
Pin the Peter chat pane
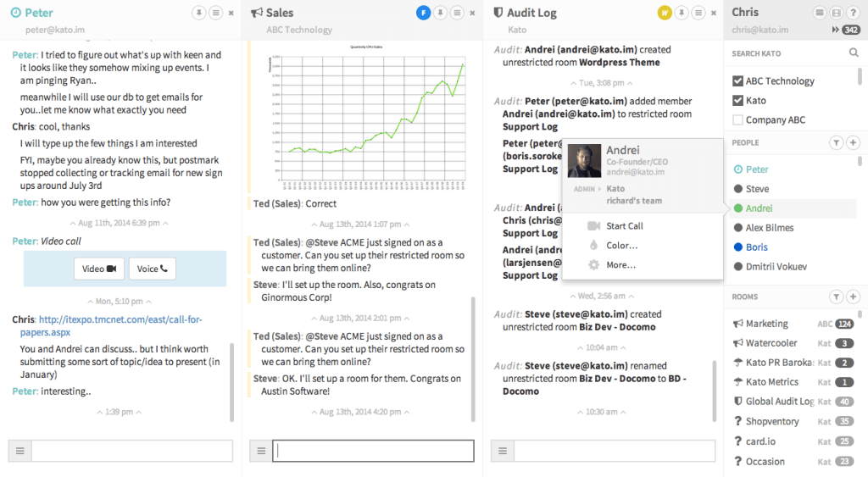[x=198, y=13]
